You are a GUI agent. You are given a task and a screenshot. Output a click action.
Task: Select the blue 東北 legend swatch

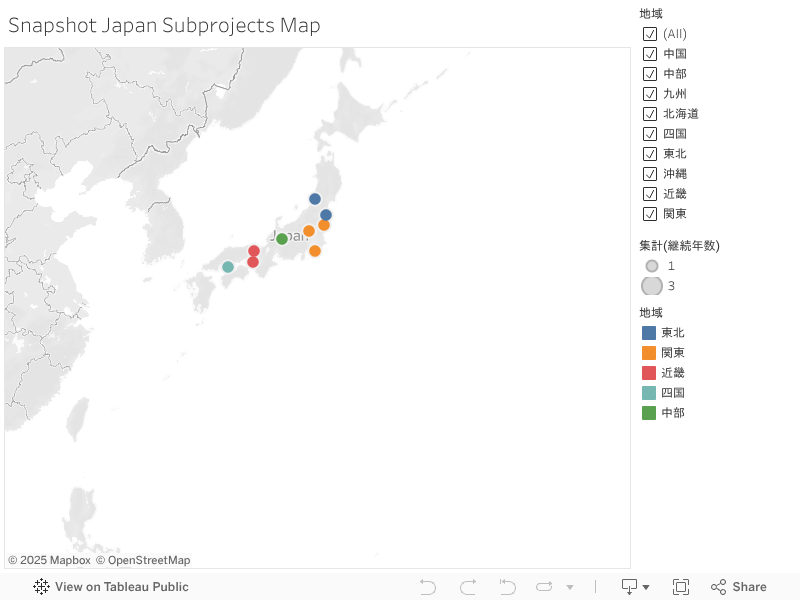(648, 333)
